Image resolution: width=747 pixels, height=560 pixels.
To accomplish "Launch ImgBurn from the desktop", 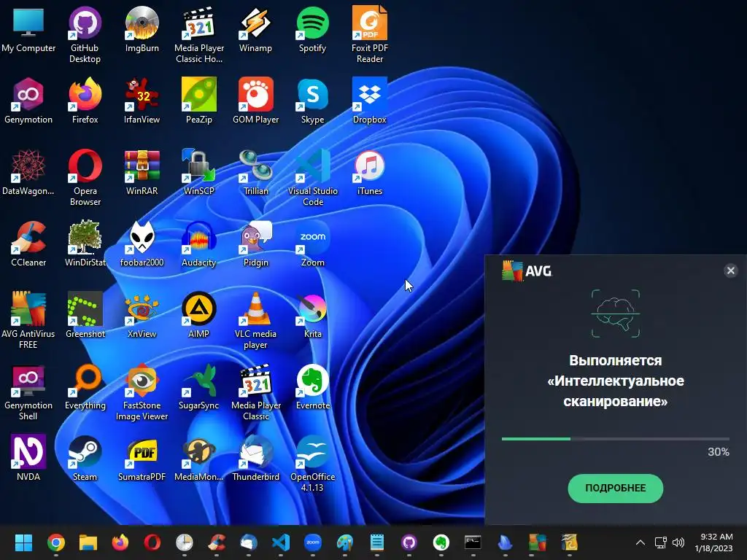I will [x=142, y=29].
